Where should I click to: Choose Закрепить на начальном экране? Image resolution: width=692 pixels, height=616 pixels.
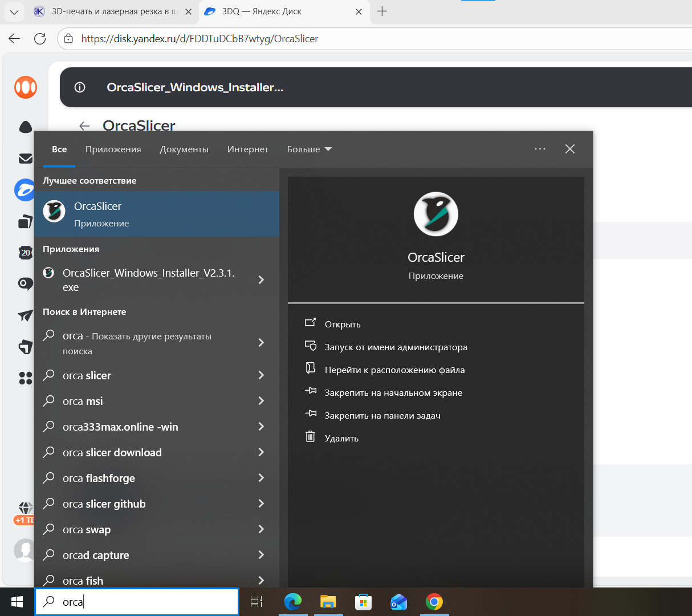[393, 393]
